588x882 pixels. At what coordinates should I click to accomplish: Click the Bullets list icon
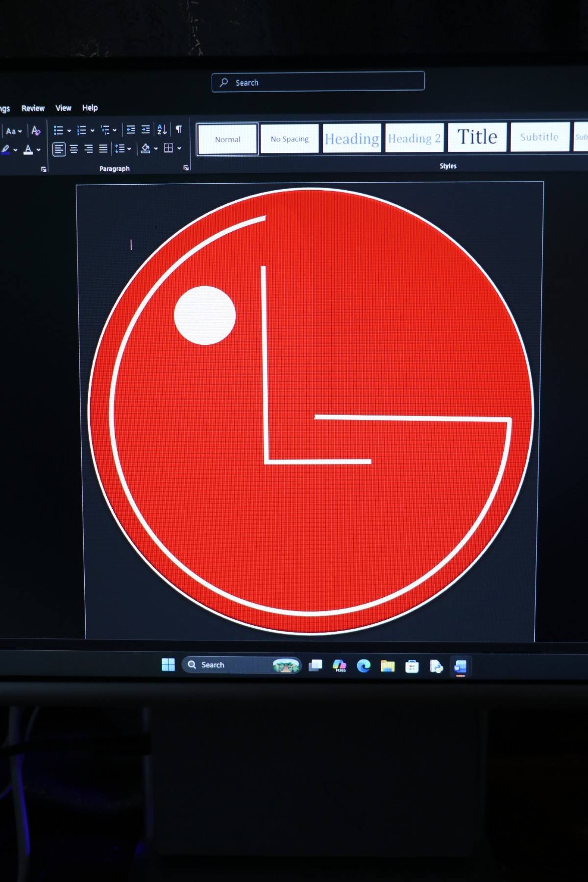(58, 130)
